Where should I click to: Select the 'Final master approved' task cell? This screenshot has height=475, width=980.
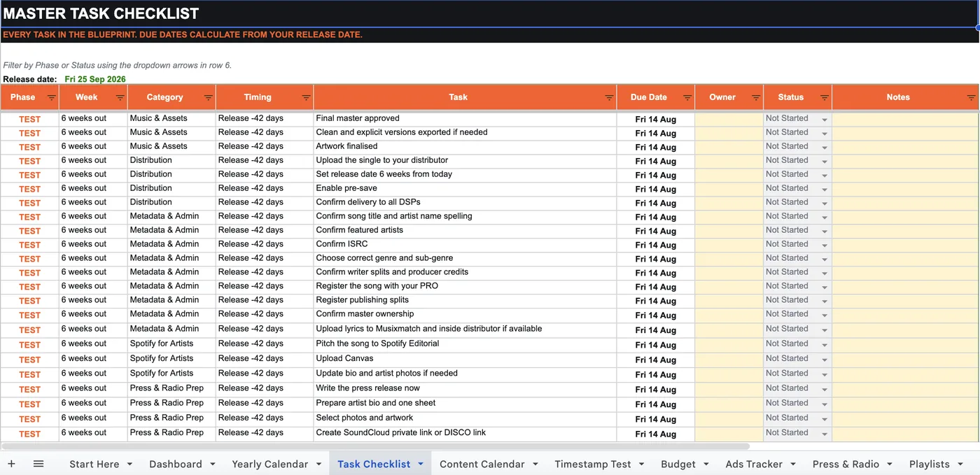point(465,119)
